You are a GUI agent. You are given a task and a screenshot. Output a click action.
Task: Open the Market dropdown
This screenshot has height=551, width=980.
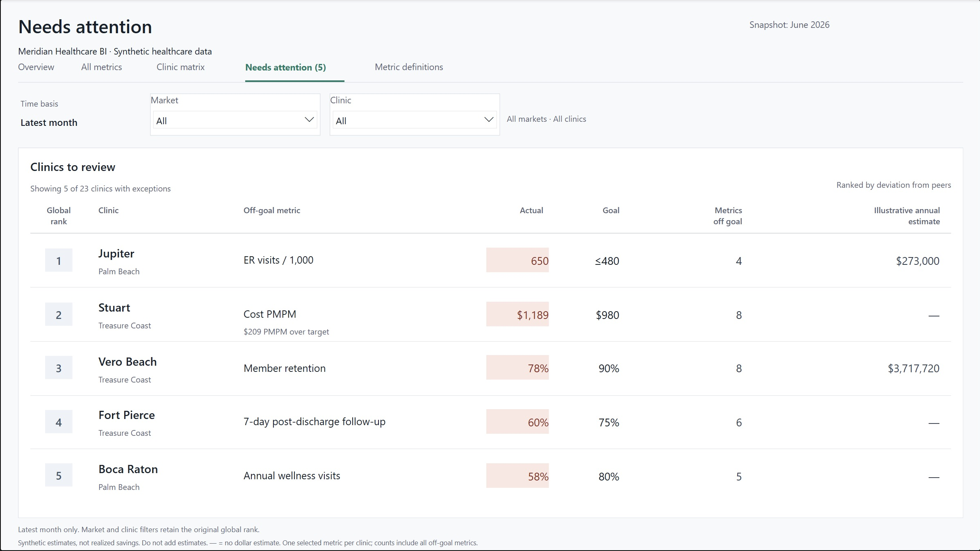click(x=235, y=120)
